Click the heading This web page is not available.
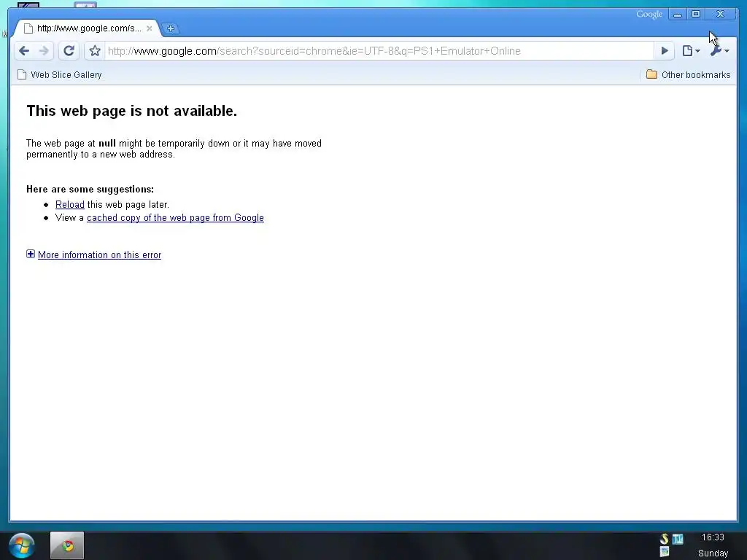 [x=132, y=111]
